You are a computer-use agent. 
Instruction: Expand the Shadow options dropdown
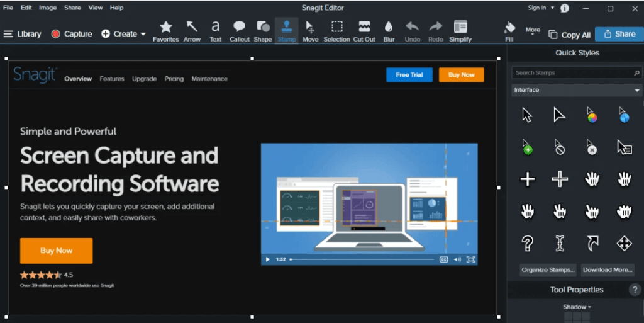tap(577, 307)
